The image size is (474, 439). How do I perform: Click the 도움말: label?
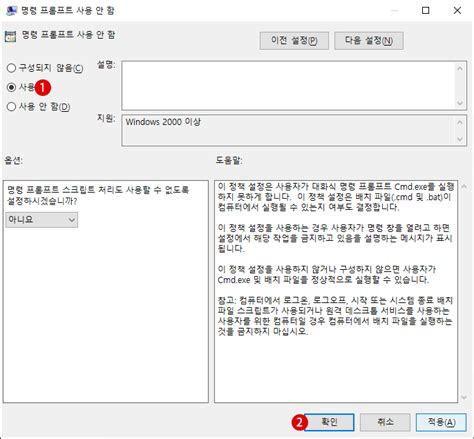tap(229, 161)
